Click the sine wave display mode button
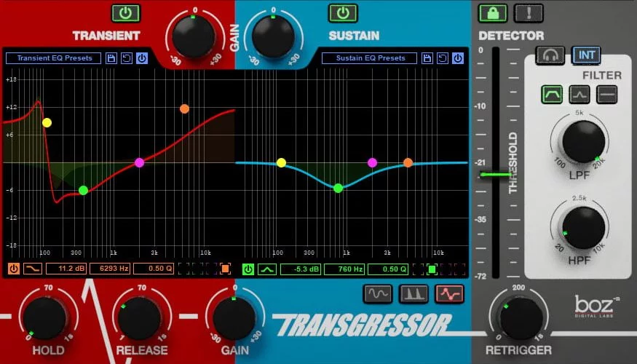 point(378,293)
